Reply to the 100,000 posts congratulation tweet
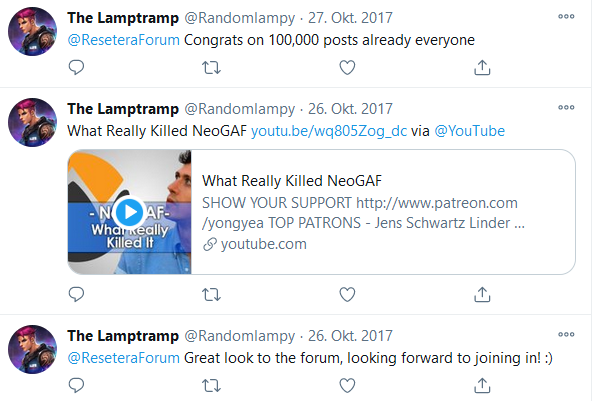Image resolution: width=596 pixels, height=401 pixels. click(x=76, y=68)
